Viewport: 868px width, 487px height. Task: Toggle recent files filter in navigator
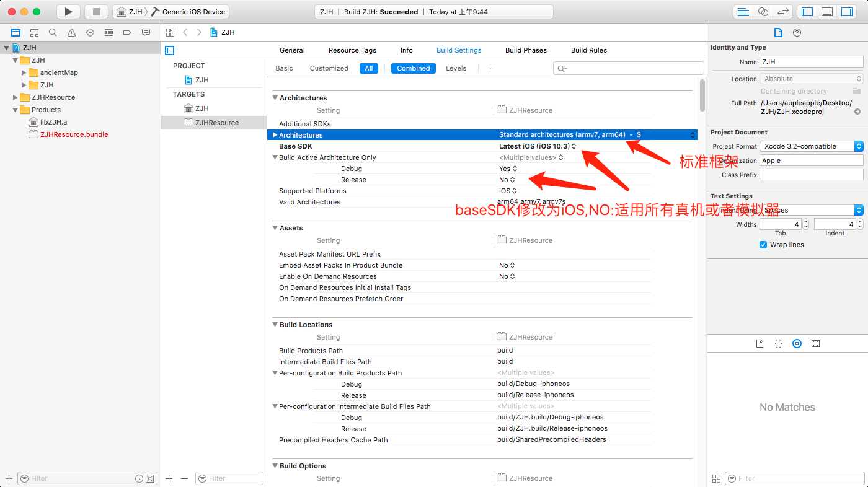pos(139,478)
